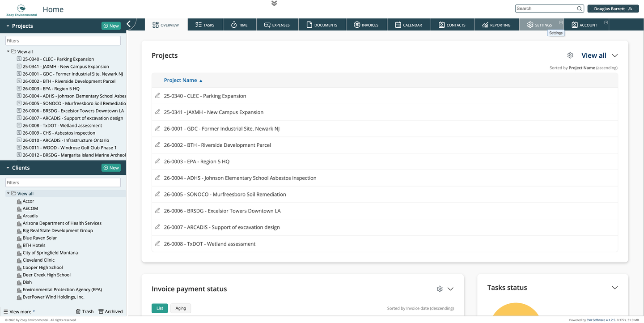
Task: Open the Calendar tab
Action: (x=408, y=25)
